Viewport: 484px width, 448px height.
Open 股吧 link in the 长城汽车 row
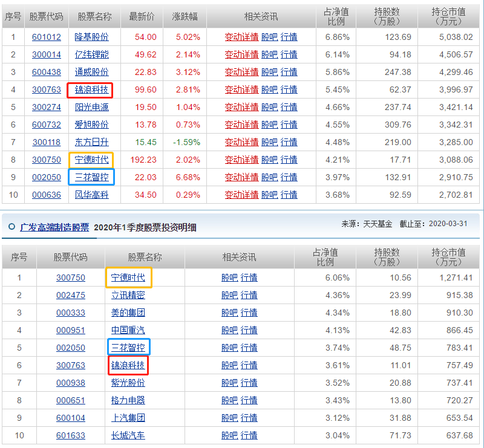[230, 436]
